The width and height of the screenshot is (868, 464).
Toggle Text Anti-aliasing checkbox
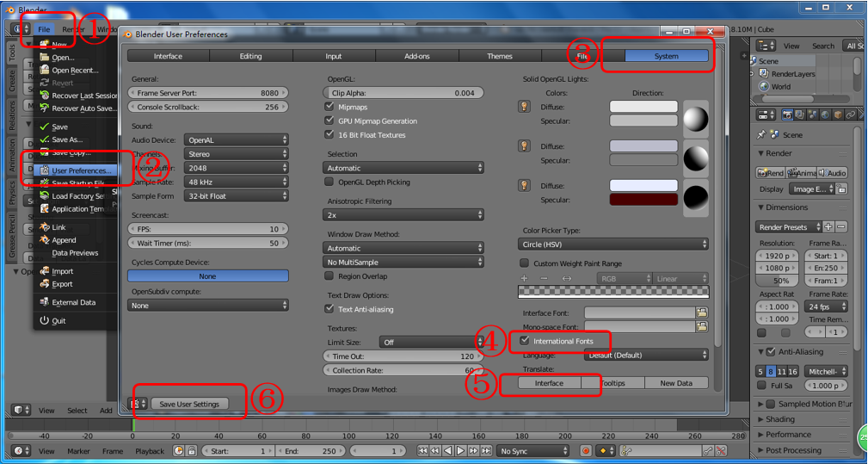pyautogui.click(x=329, y=308)
